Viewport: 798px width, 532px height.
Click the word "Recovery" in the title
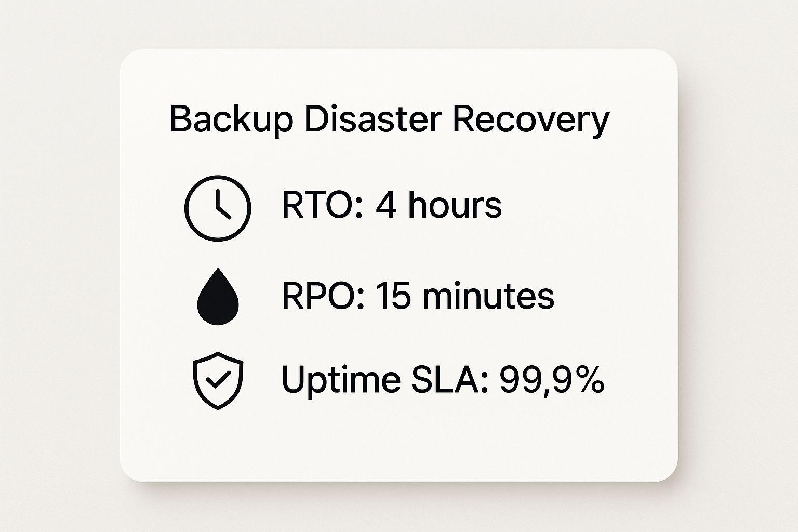tap(530, 119)
